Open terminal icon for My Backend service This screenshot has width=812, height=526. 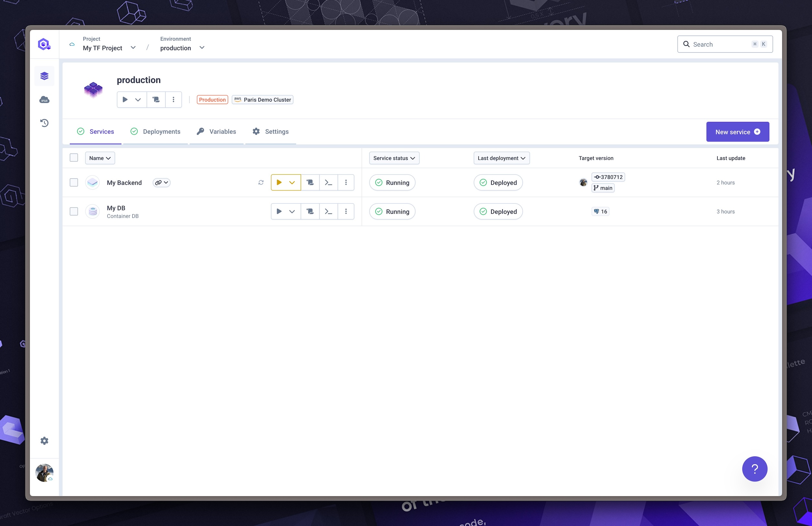pos(328,182)
